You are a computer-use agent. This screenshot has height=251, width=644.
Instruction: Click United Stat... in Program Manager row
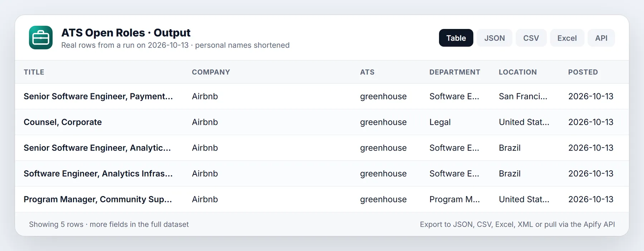(524, 200)
